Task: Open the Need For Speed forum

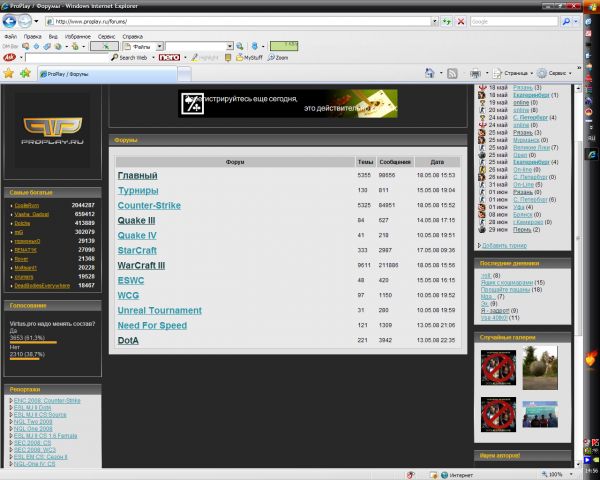Action: click(152, 325)
